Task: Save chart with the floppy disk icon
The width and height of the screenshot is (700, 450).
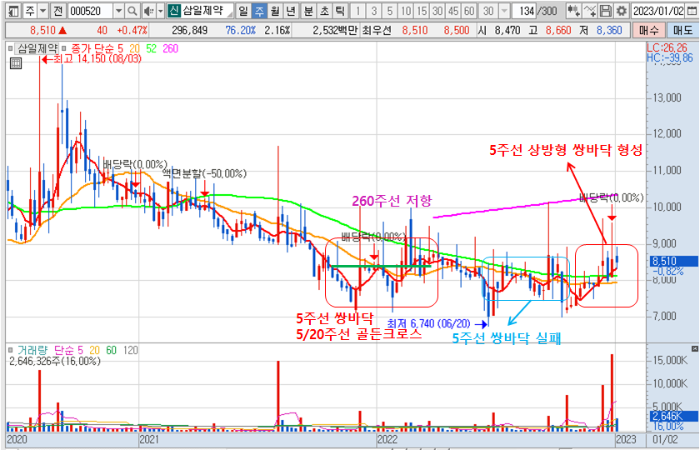Action: click(x=605, y=11)
